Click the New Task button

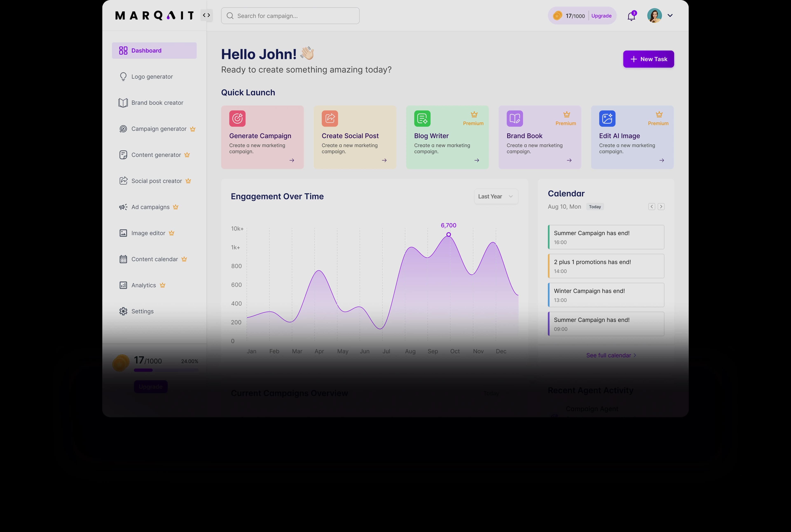pyautogui.click(x=648, y=59)
